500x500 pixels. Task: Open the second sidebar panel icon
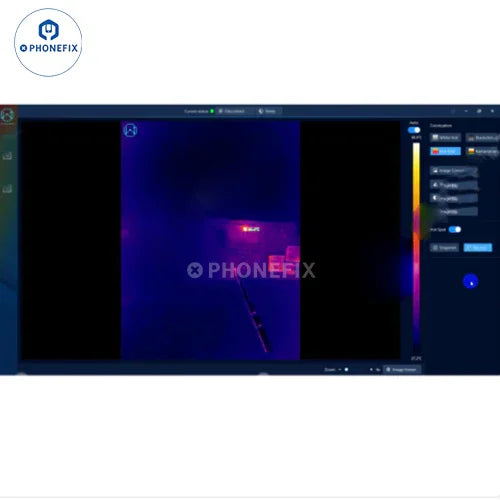[x=7, y=156]
